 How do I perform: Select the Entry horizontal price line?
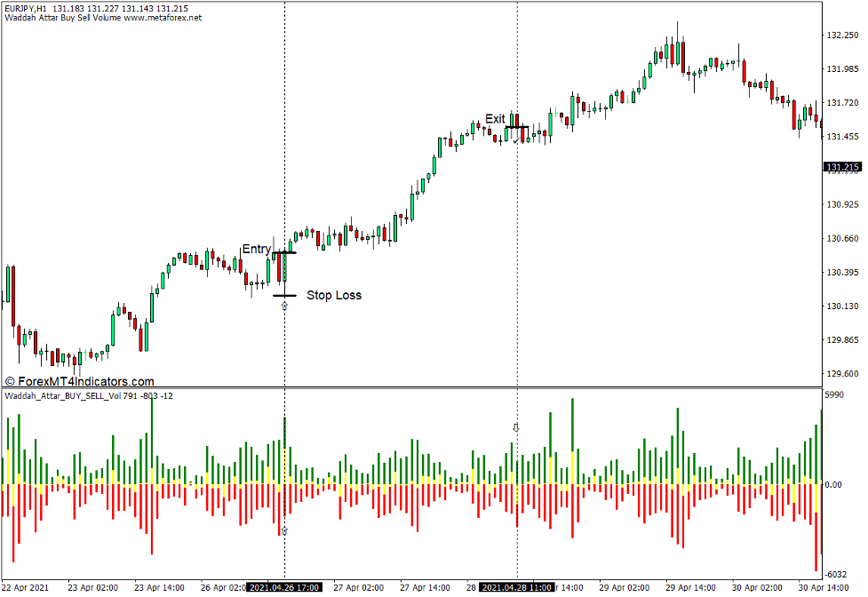click(286, 252)
